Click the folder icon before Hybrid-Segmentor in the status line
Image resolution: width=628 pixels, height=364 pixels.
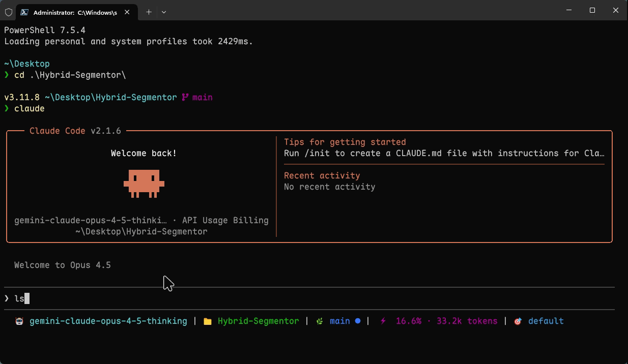(x=208, y=321)
